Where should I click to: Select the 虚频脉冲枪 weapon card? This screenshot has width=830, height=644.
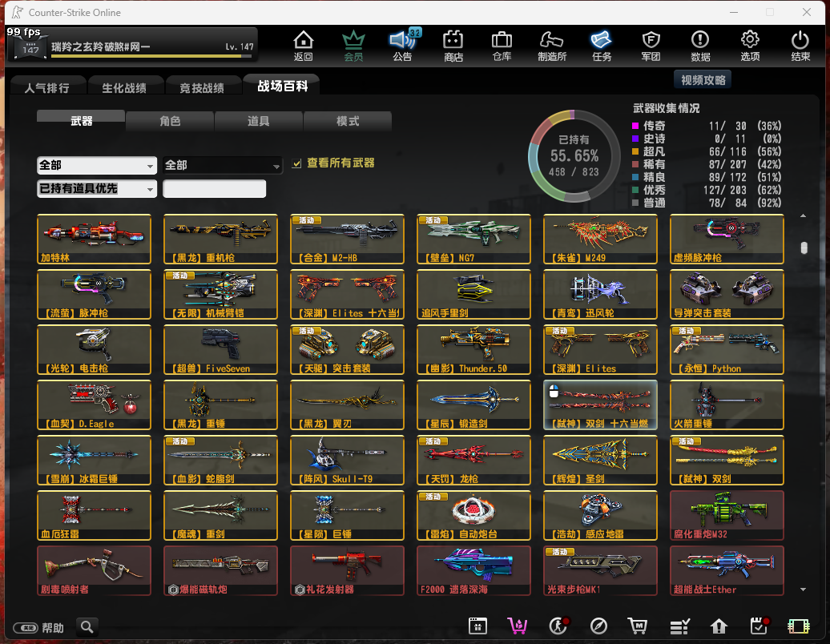[727, 239]
